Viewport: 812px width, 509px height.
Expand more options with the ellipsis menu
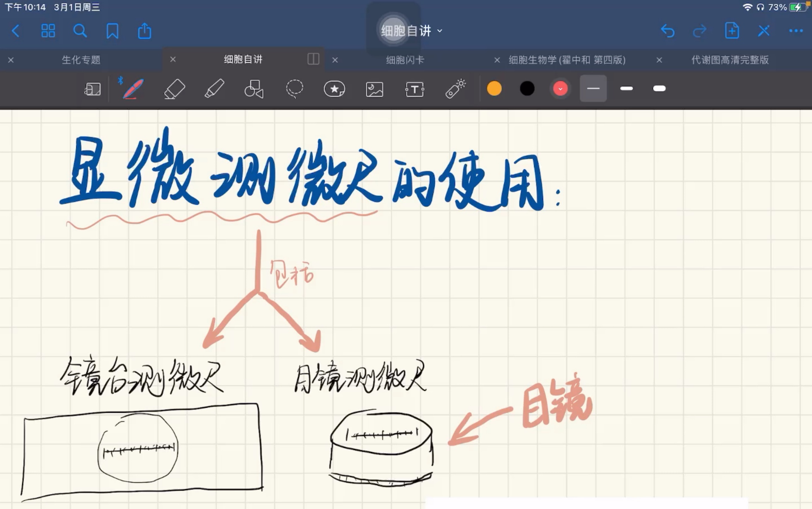pyautogui.click(x=795, y=31)
